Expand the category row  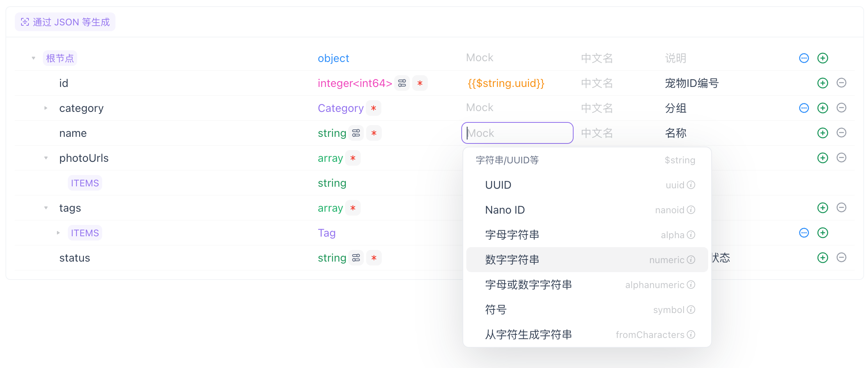click(46, 108)
